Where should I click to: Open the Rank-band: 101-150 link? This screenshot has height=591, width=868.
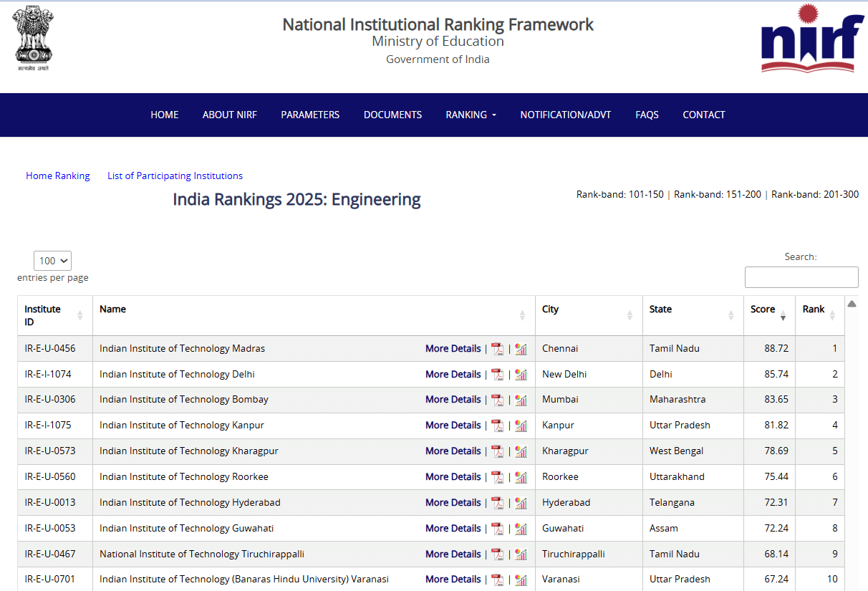pos(619,194)
